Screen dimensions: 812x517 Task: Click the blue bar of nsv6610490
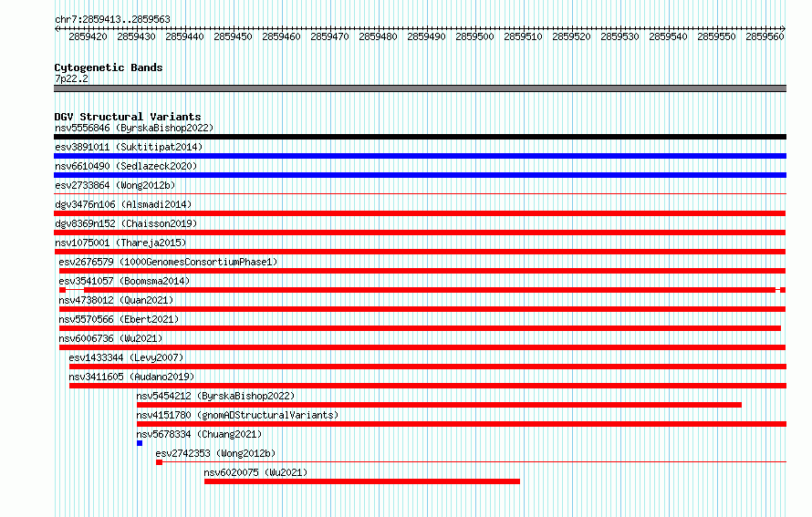(420, 175)
